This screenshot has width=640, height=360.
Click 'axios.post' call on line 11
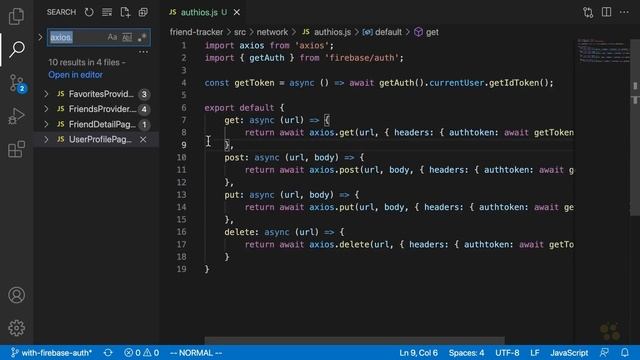334,170
